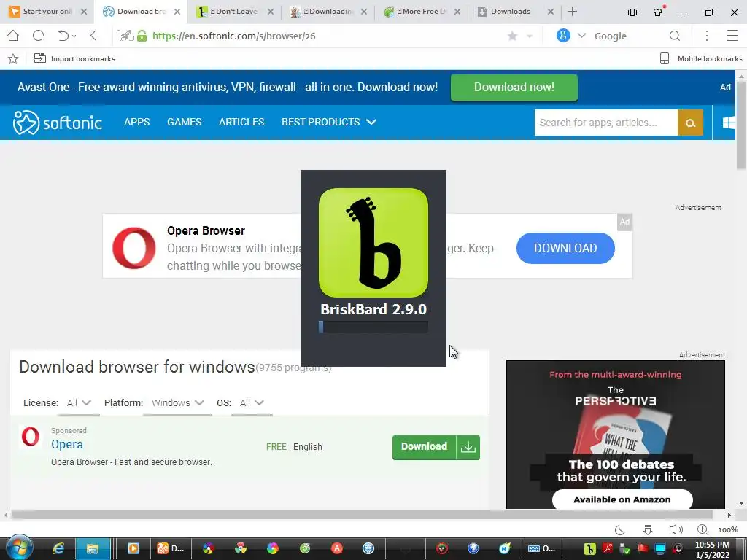Open the ARTICLES menu item
This screenshot has width=747, height=560.
coord(241,122)
